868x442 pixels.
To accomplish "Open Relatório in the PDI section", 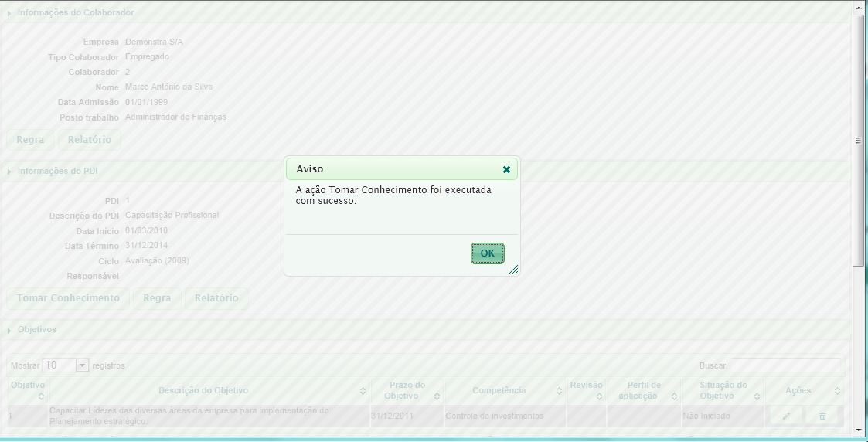I will pos(216,298).
